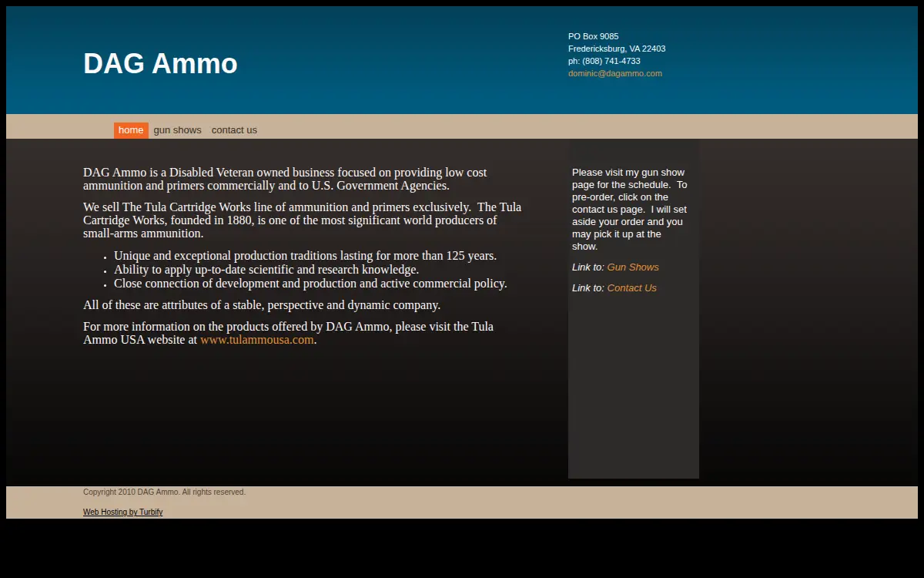The height and width of the screenshot is (578, 924).
Task: Open Web Hosting by Turbify link
Action: [x=122, y=512]
